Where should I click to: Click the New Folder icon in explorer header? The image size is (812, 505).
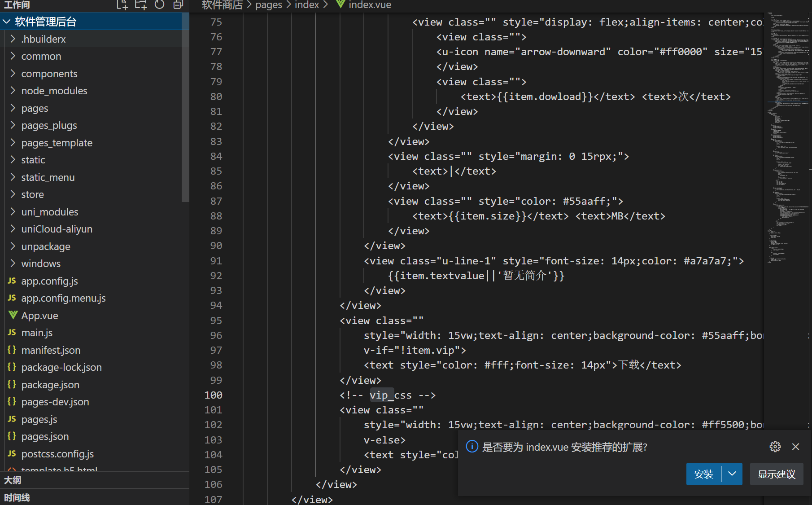click(x=141, y=4)
